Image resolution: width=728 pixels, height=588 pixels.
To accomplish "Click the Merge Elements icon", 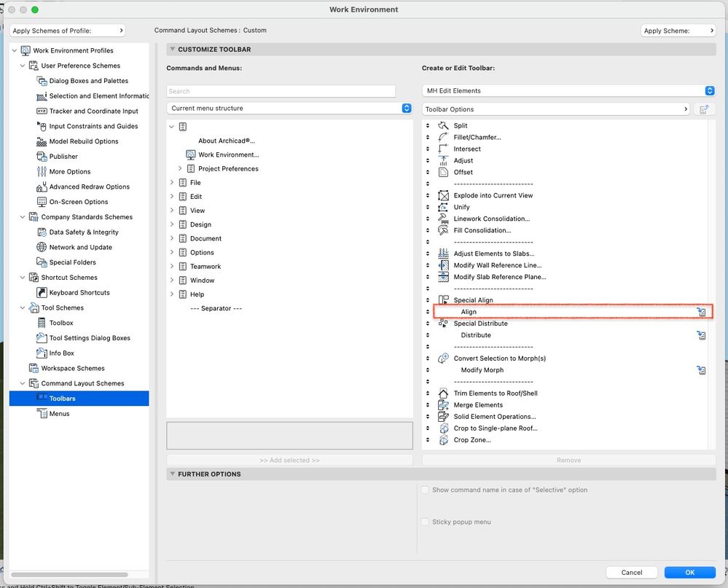I will point(443,404).
